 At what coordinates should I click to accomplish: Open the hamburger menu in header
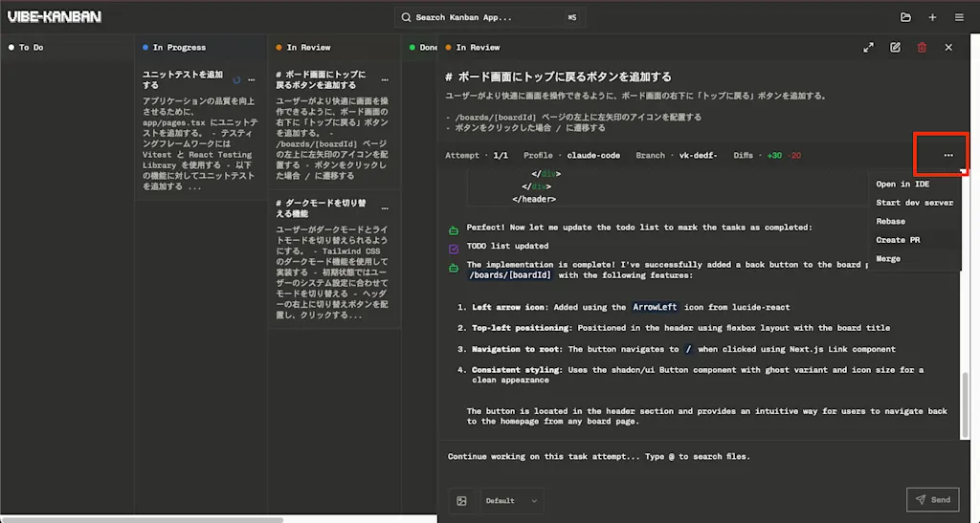point(959,17)
